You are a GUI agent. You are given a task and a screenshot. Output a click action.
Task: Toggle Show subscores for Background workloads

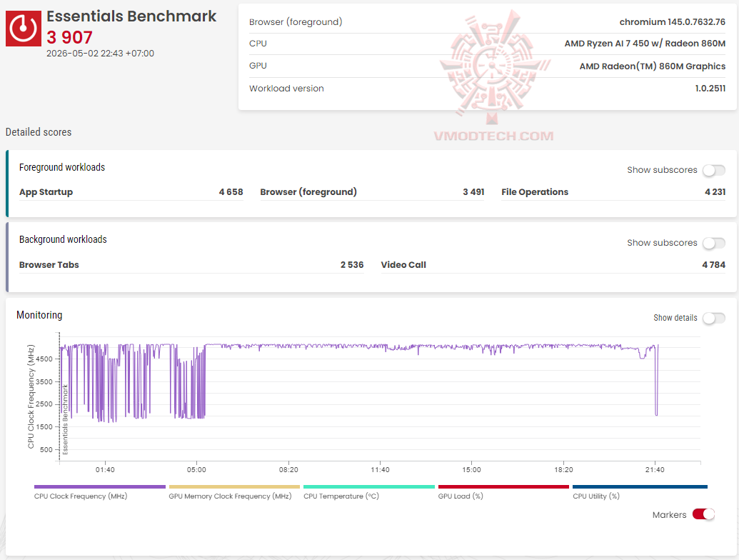point(713,243)
